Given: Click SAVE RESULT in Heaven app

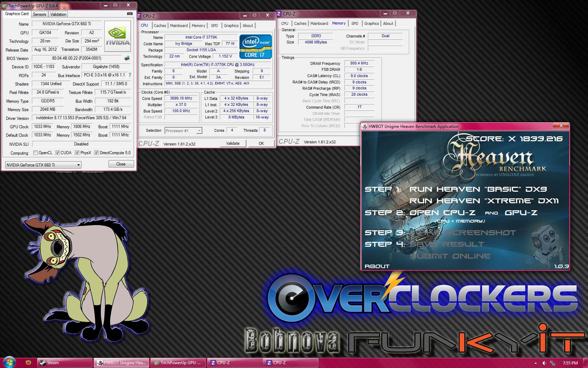Looking at the screenshot, I should click(447, 244).
